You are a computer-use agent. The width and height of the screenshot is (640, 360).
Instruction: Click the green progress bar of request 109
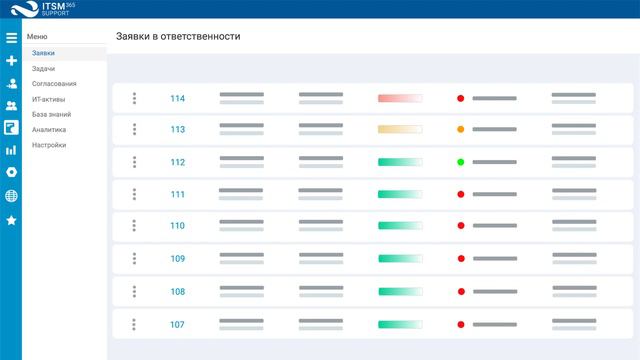[400, 258]
